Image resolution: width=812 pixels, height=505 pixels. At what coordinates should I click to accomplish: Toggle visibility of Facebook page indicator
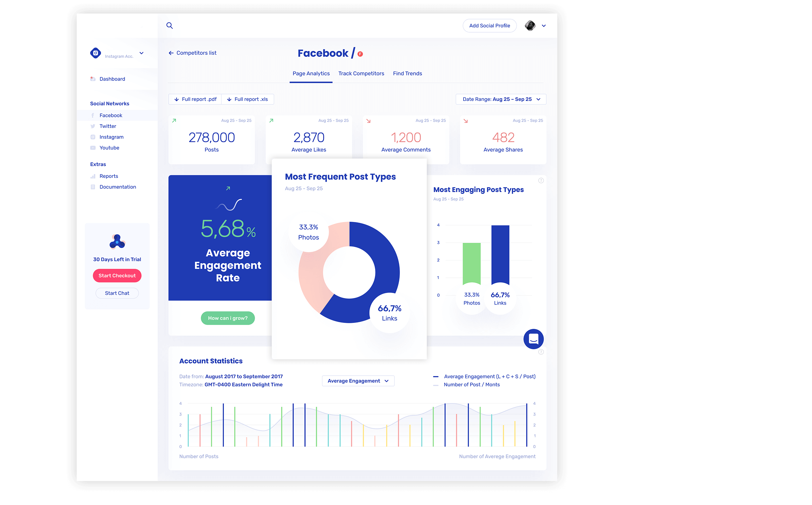pos(362,53)
